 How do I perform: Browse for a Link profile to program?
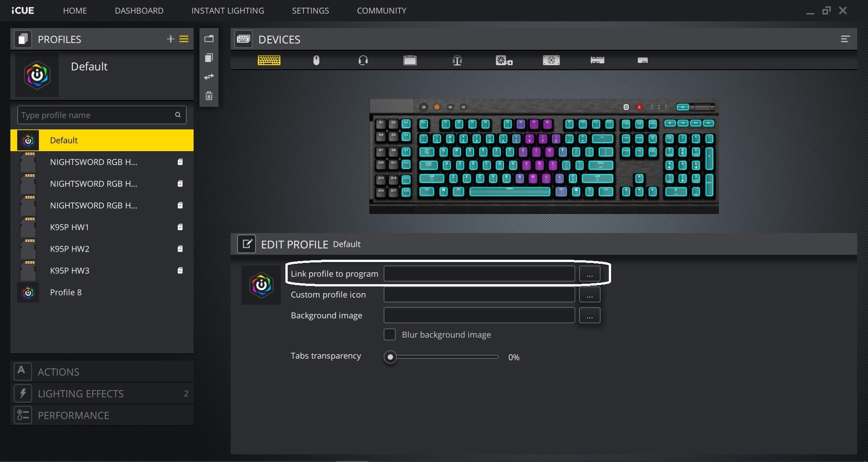[590, 273]
